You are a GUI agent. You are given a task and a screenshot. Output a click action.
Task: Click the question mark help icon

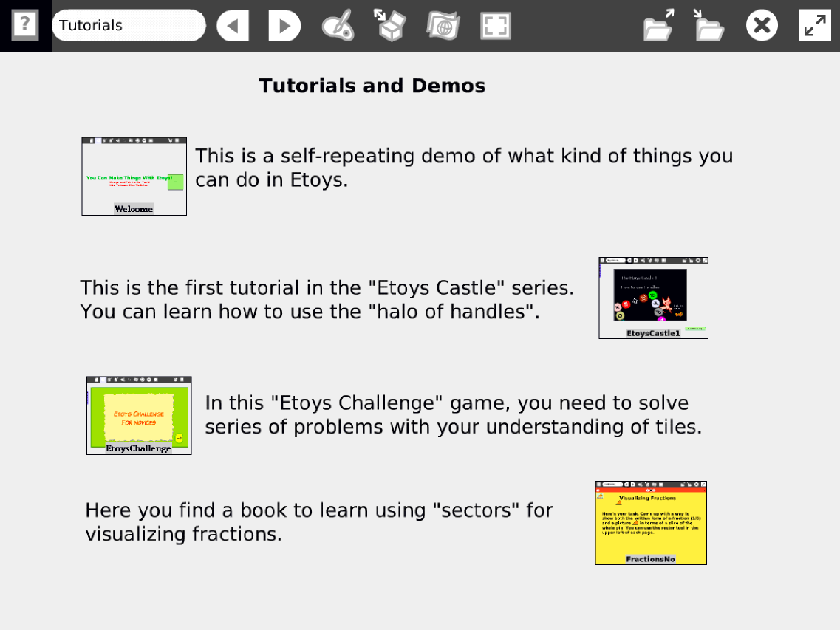point(25,25)
